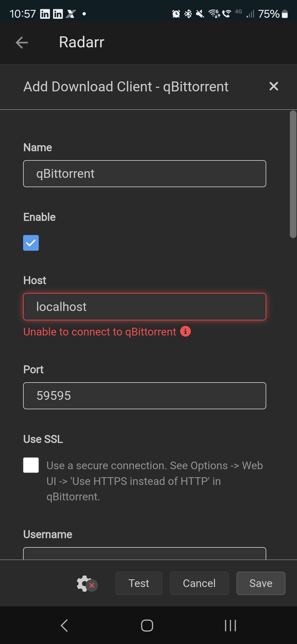This screenshot has width=297, height=644.
Task: Tap the red info icon beside error
Action: [x=185, y=331]
